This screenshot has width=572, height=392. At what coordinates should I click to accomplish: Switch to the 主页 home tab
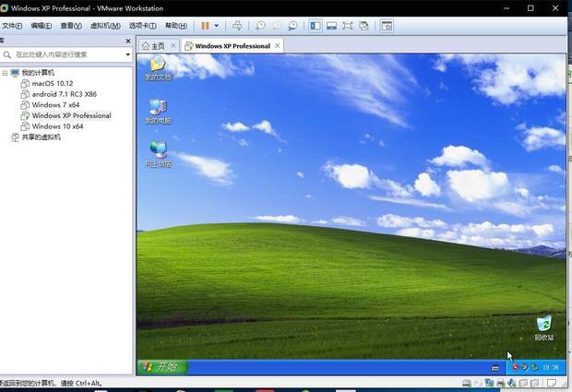pos(153,45)
